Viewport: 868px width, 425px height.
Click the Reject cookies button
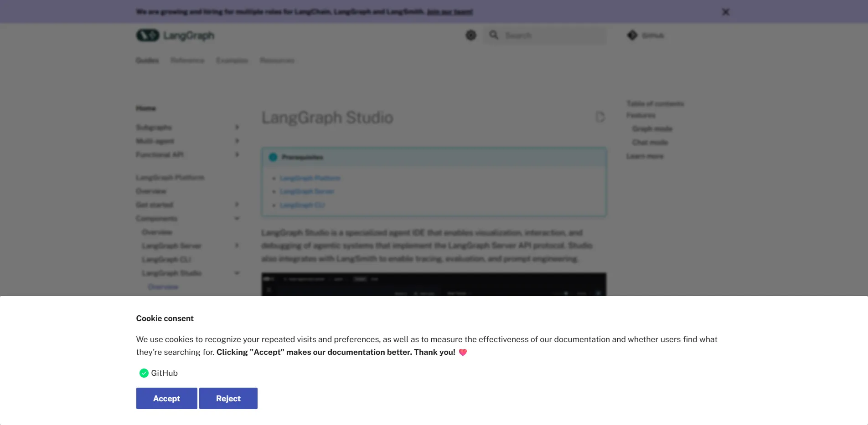(x=228, y=398)
